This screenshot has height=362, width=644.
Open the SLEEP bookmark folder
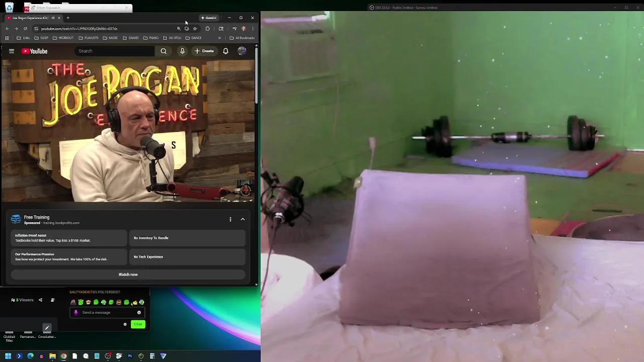(x=41, y=38)
